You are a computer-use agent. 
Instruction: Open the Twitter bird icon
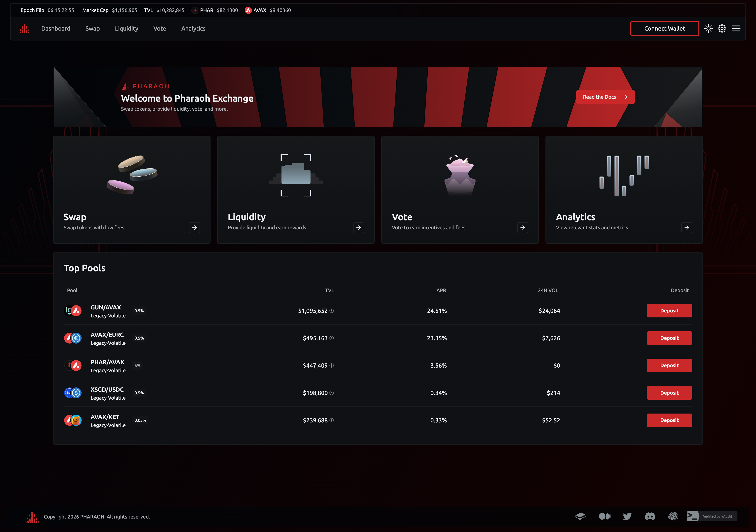click(627, 516)
